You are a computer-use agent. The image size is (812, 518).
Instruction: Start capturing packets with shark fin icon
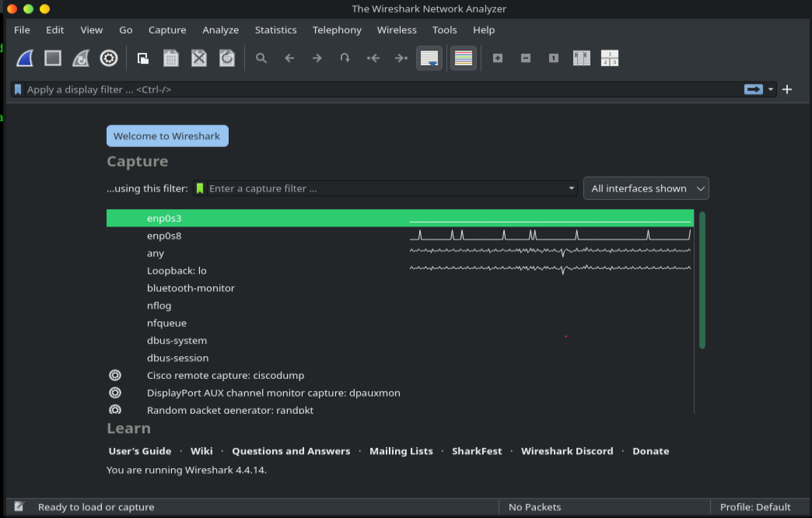click(x=25, y=58)
